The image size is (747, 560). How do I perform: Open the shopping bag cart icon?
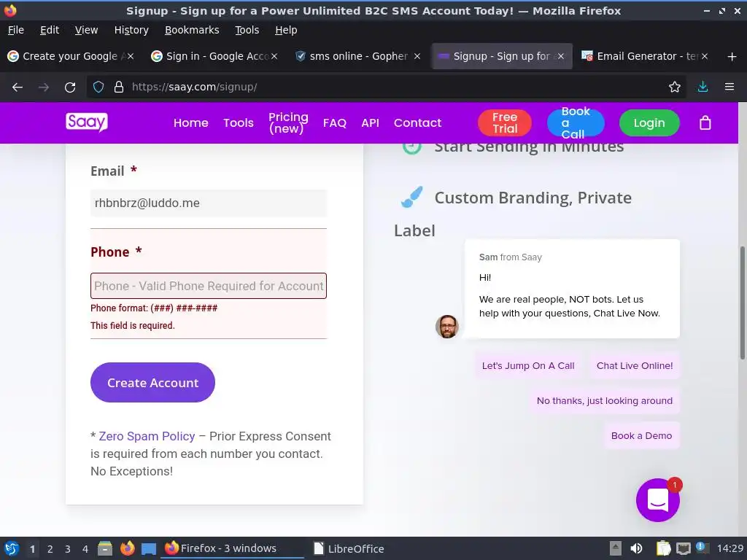coord(705,122)
